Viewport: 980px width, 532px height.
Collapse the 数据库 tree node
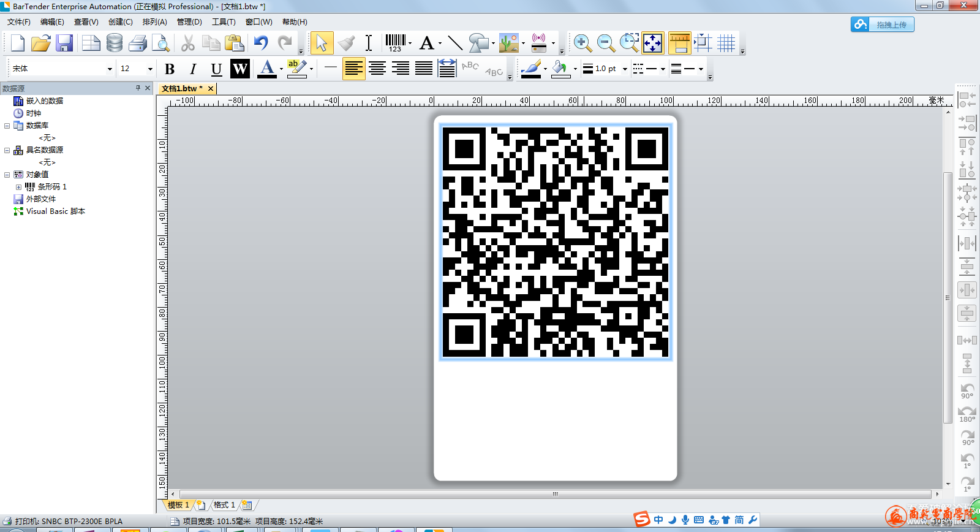click(7, 125)
